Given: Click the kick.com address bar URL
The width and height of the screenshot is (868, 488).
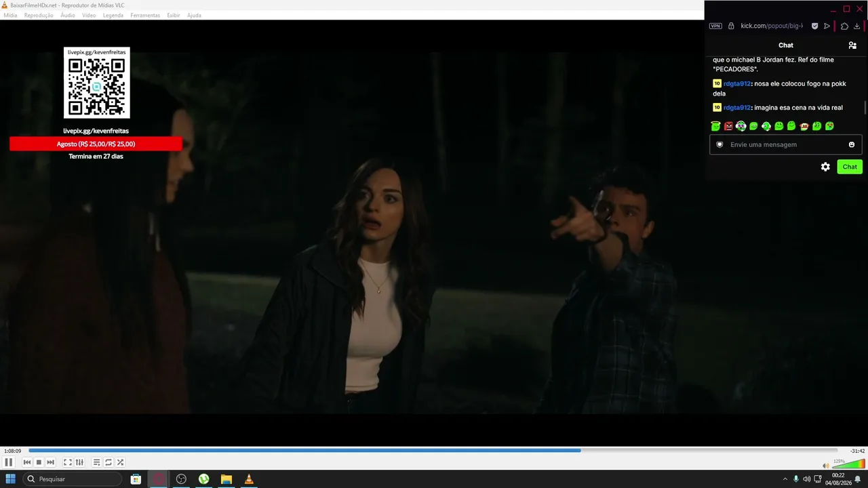Looking at the screenshot, I should 772,26.
